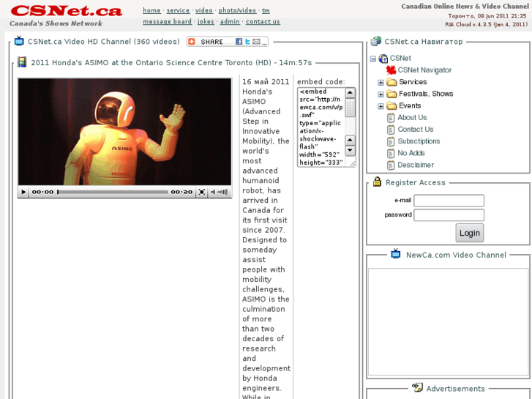Click the About Us page icon
532x399 pixels.
click(x=391, y=118)
